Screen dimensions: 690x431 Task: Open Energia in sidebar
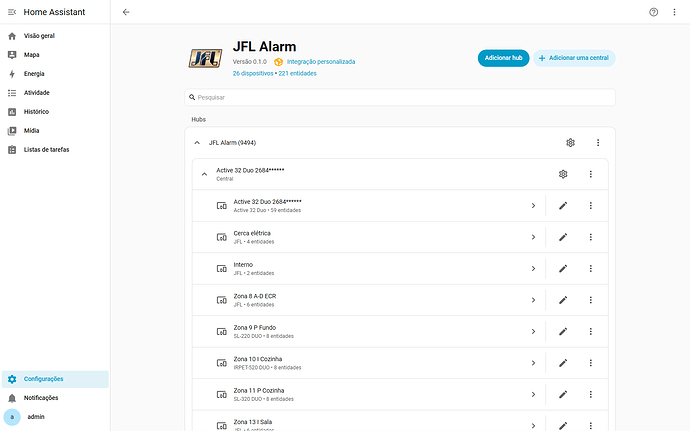55,74
